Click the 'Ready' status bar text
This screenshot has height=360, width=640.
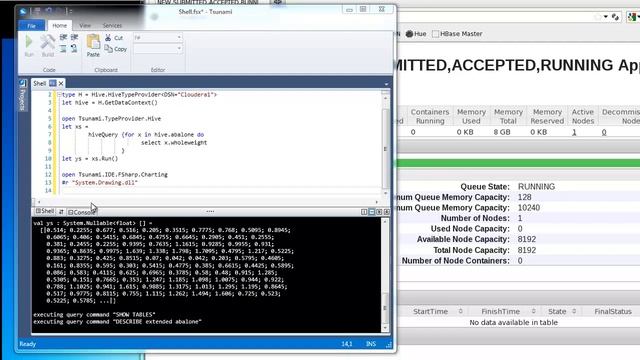(x=28, y=344)
